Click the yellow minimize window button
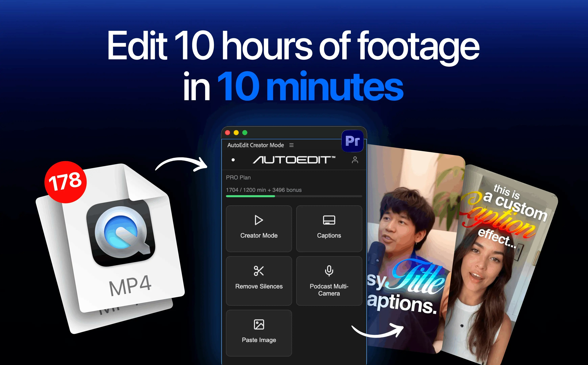 pos(236,132)
